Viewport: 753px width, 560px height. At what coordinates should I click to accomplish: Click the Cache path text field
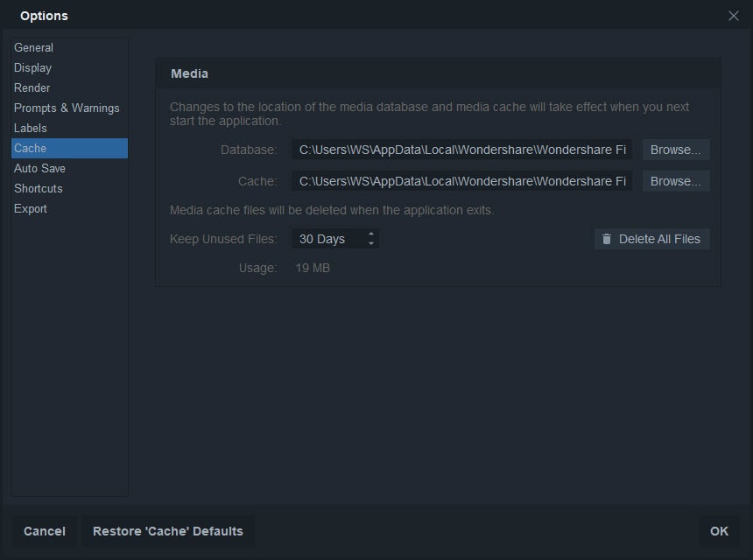coord(461,181)
